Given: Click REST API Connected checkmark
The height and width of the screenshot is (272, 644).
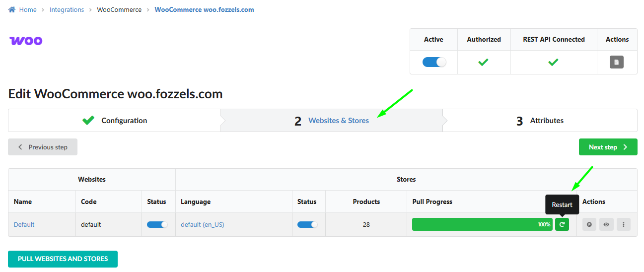Looking at the screenshot, I should [x=553, y=62].
